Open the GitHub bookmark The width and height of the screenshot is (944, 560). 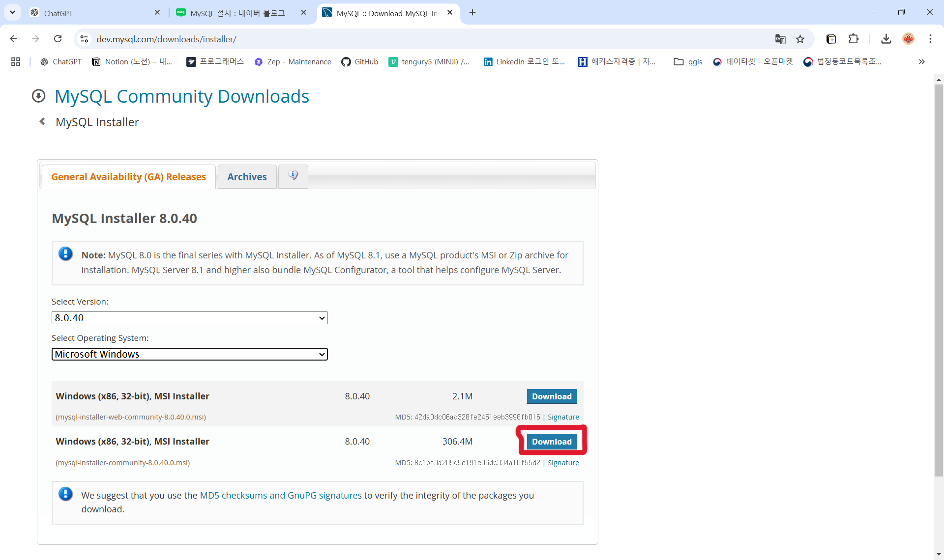coord(360,61)
